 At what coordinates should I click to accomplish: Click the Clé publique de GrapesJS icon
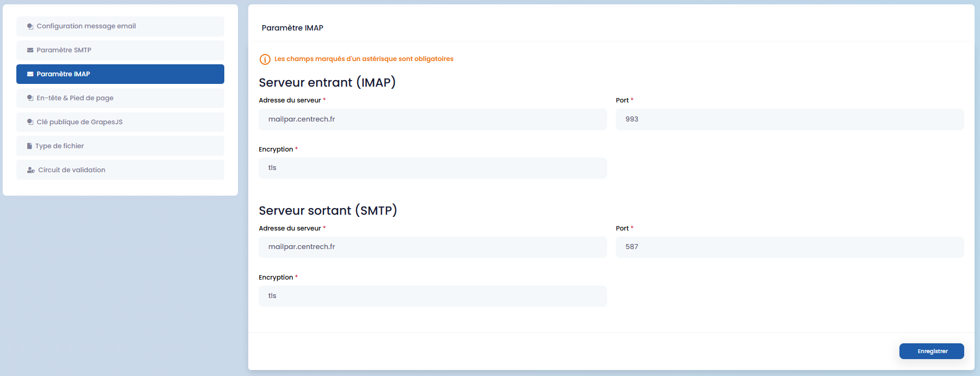(x=30, y=122)
